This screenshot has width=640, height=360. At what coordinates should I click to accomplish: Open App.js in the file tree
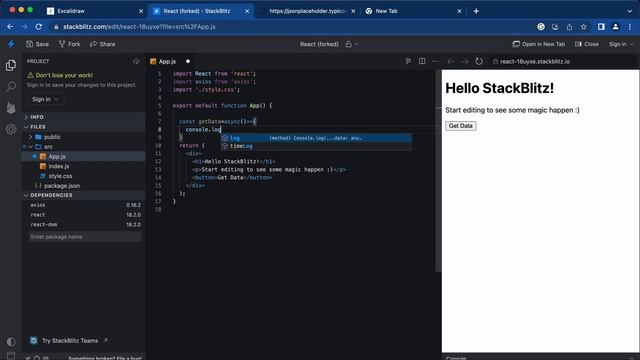click(84, 157)
